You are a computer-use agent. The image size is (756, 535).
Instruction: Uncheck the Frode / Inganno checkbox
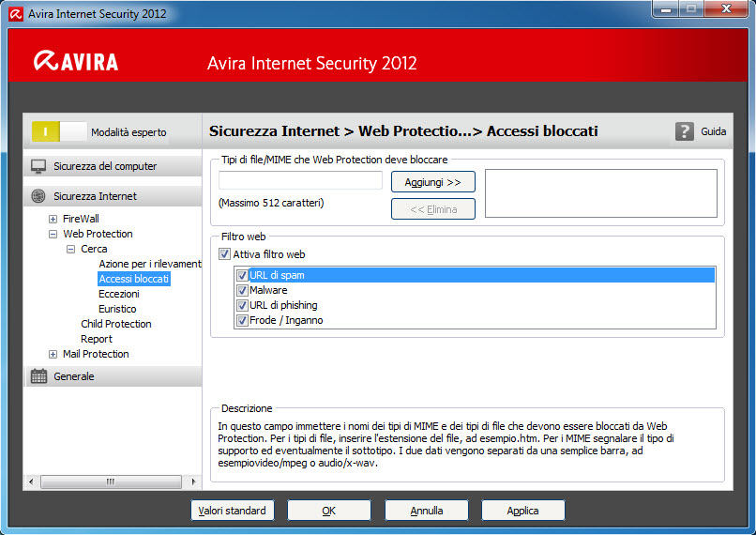click(x=242, y=320)
